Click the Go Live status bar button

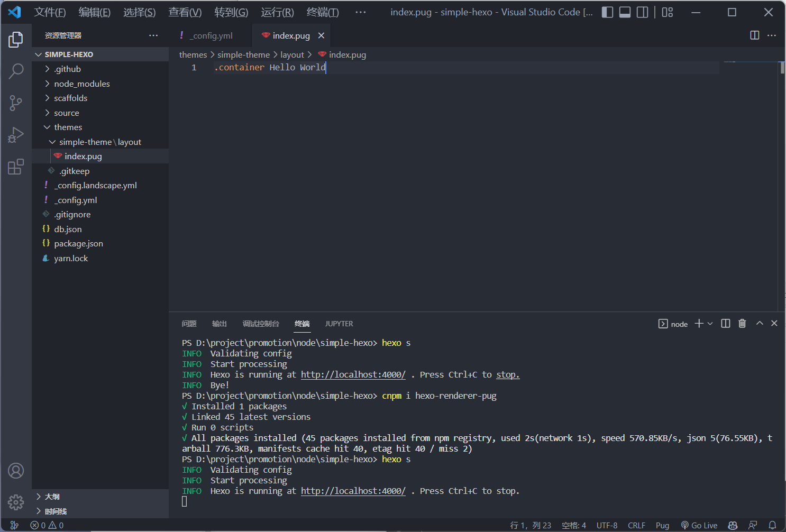coord(699,525)
